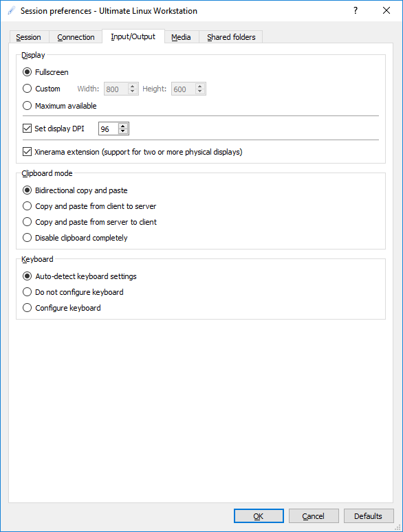Viewport: 403px width, 532px height.
Task: Click the Cancel button
Action: [314, 516]
